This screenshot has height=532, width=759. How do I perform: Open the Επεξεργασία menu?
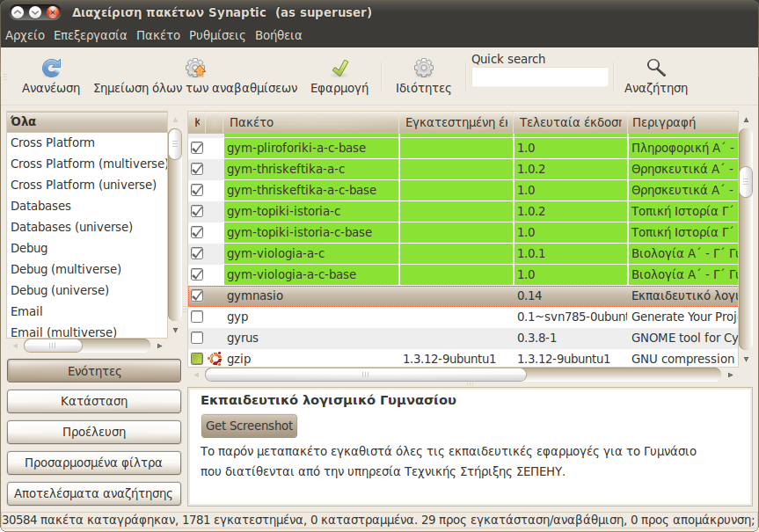pos(91,35)
